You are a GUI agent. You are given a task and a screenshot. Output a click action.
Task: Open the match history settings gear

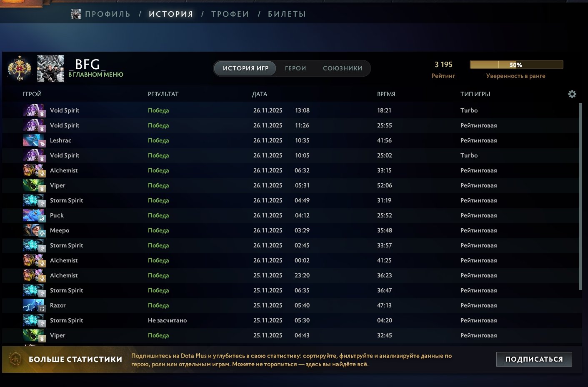pos(572,94)
